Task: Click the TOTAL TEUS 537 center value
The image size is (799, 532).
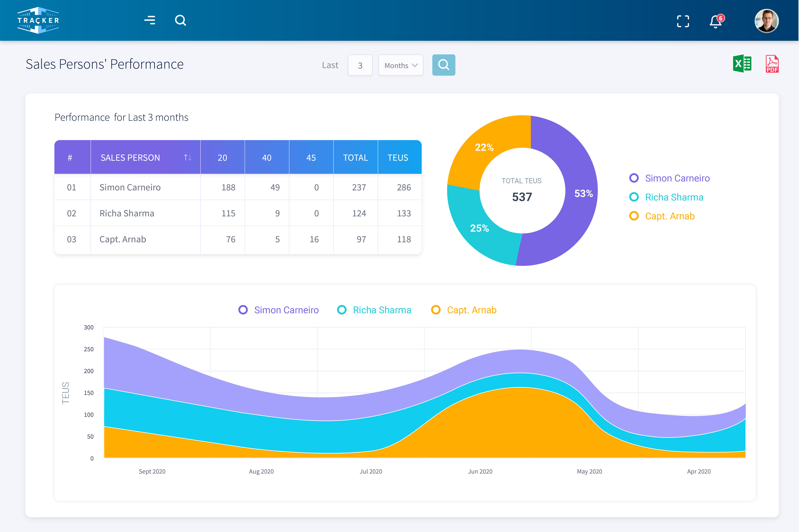Action: (x=522, y=197)
